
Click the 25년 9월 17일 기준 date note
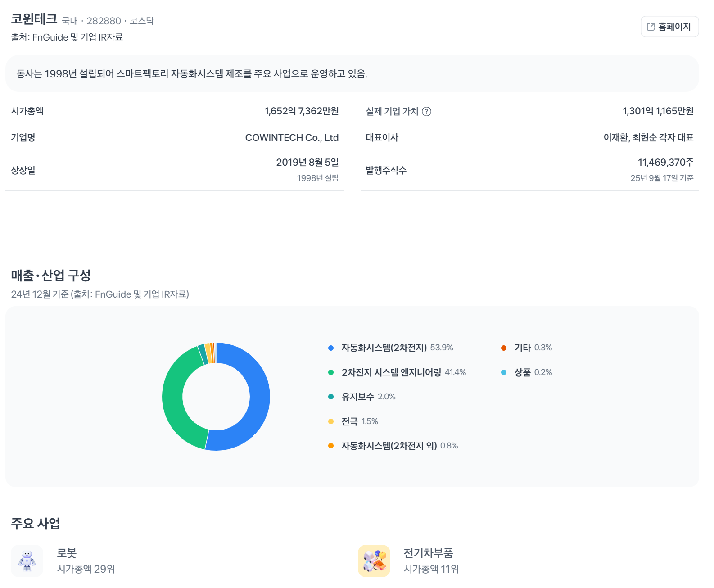tap(662, 178)
